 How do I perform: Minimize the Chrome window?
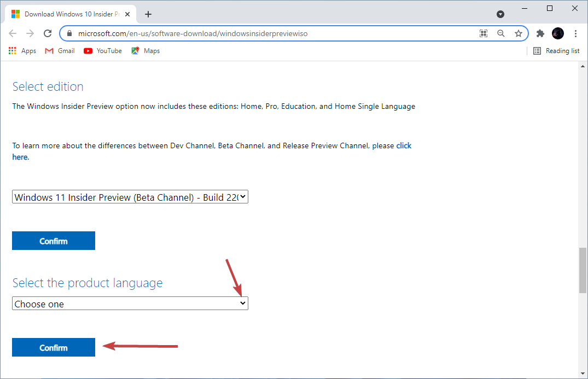(x=525, y=8)
